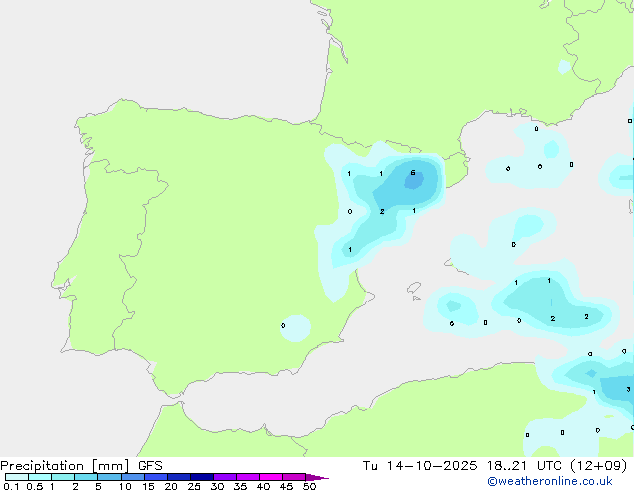Click the 15–20 mm legend color box
Viewport: 634px width, 490px height.
(156, 477)
